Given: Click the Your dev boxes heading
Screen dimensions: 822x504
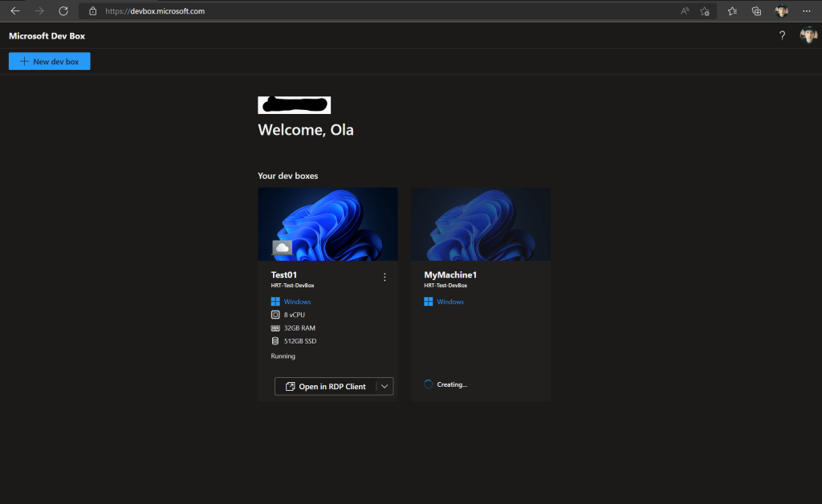Looking at the screenshot, I should pyautogui.click(x=288, y=176).
